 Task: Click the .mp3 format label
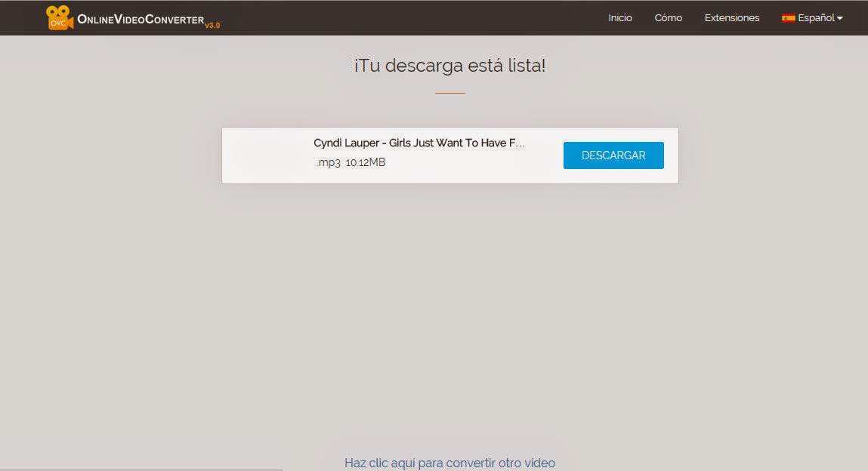329,162
